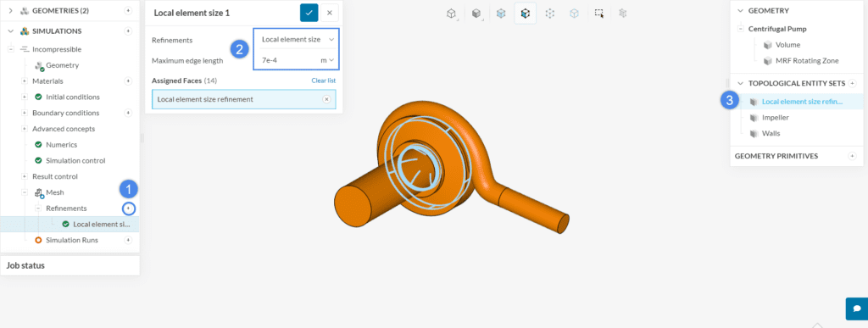Activate node selection mode dotted cube icon

tap(549, 14)
